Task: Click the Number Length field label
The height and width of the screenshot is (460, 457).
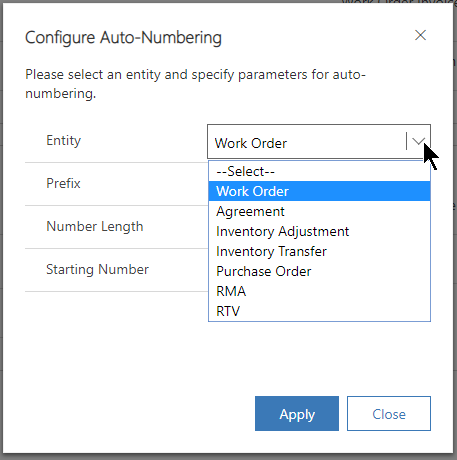Action: point(95,227)
